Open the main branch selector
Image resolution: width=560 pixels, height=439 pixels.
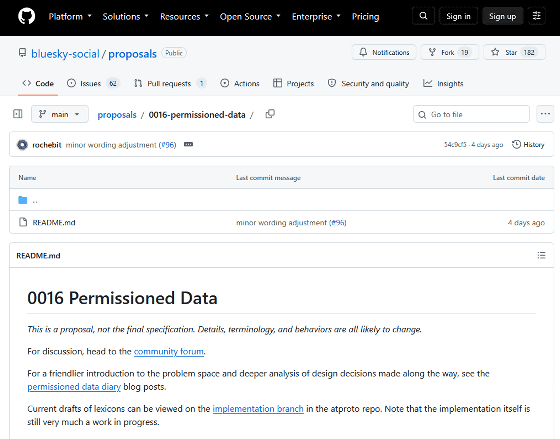click(60, 114)
